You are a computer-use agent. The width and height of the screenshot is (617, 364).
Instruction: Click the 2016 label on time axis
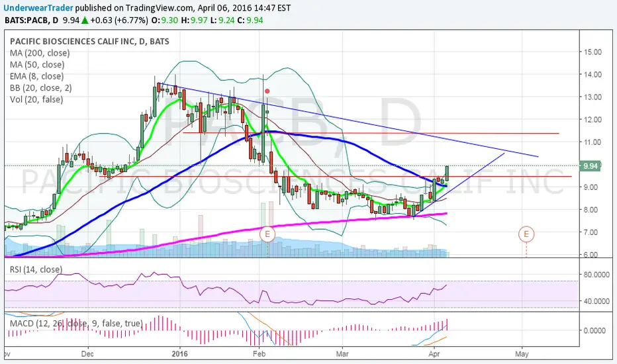pyautogui.click(x=180, y=354)
